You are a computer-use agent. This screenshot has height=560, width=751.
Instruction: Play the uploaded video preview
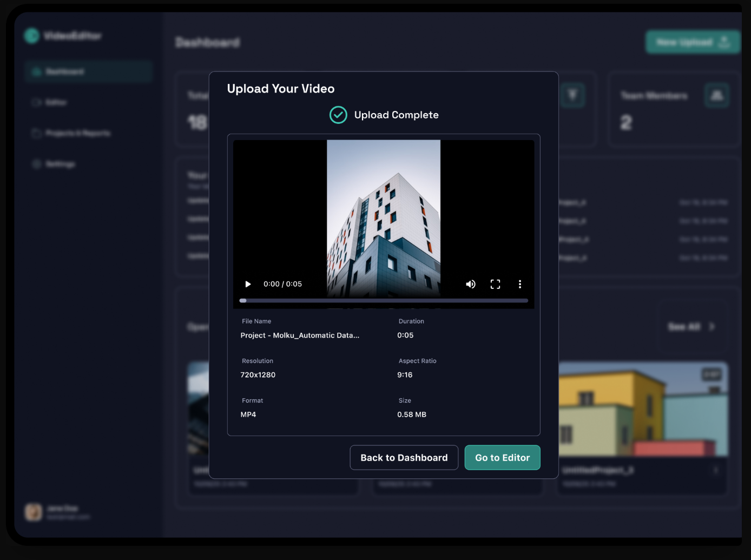248,284
